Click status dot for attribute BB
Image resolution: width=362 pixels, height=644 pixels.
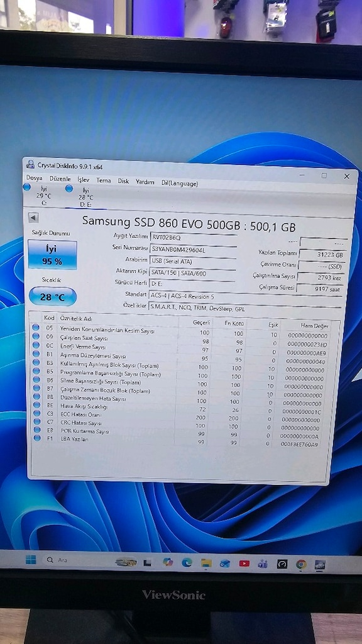[37, 397]
